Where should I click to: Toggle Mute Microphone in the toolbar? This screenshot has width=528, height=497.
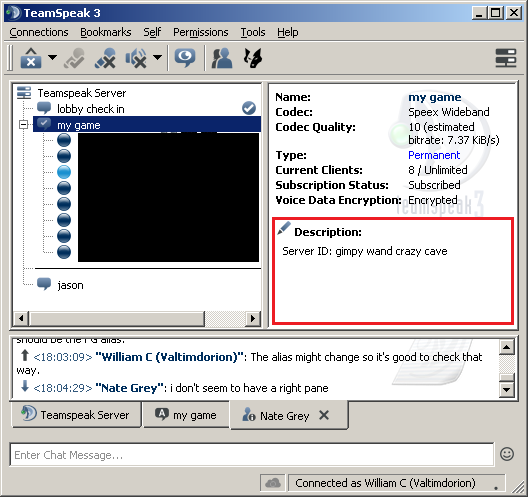105,58
